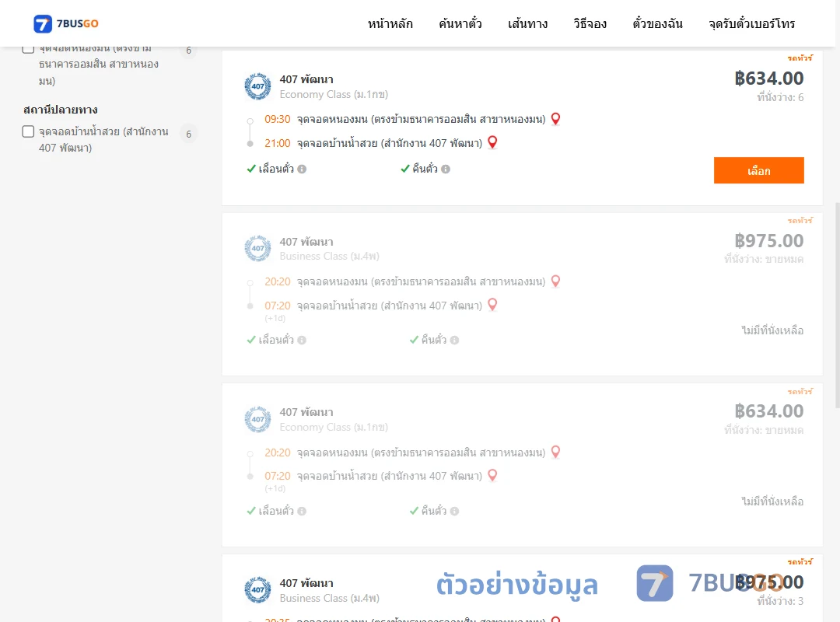Click 407 logo on sold-out Economy 20:20 trip
The width and height of the screenshot is (840, 622).
(257, 419)
